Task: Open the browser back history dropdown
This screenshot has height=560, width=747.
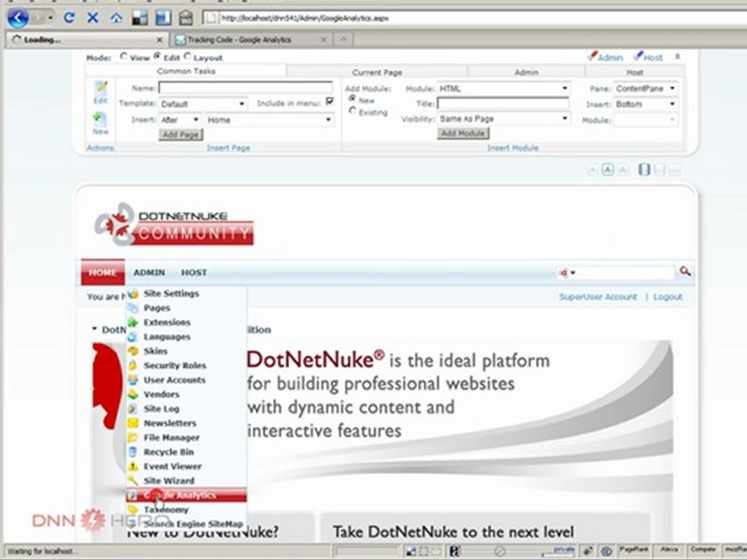Action: (50, 19)
